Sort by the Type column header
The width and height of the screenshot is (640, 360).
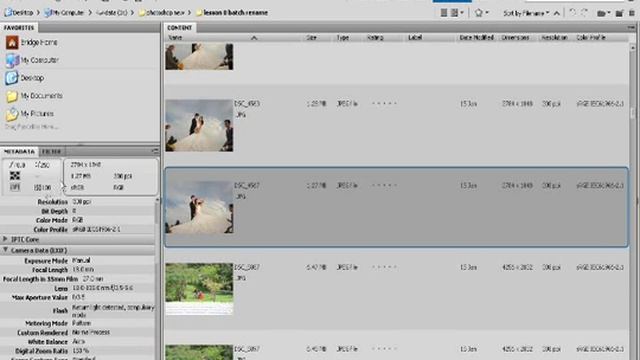coord(342,38)
